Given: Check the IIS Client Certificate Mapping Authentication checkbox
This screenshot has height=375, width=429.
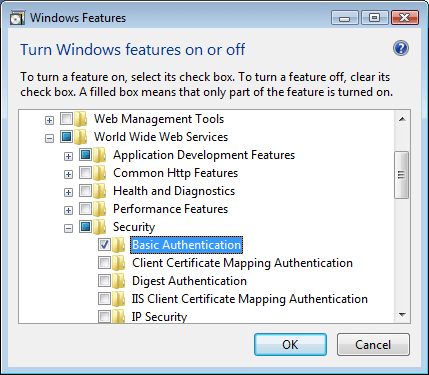Looking at the screenshot, I should click(104, 299).
